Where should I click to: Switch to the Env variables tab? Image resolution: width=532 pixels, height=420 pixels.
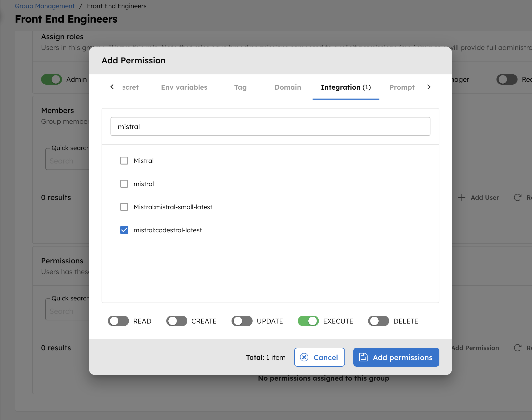(x=184, y=87)
